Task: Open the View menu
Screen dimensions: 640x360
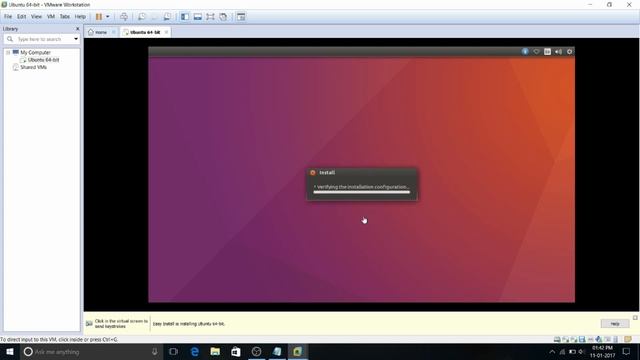Action: tap(36, 17)
